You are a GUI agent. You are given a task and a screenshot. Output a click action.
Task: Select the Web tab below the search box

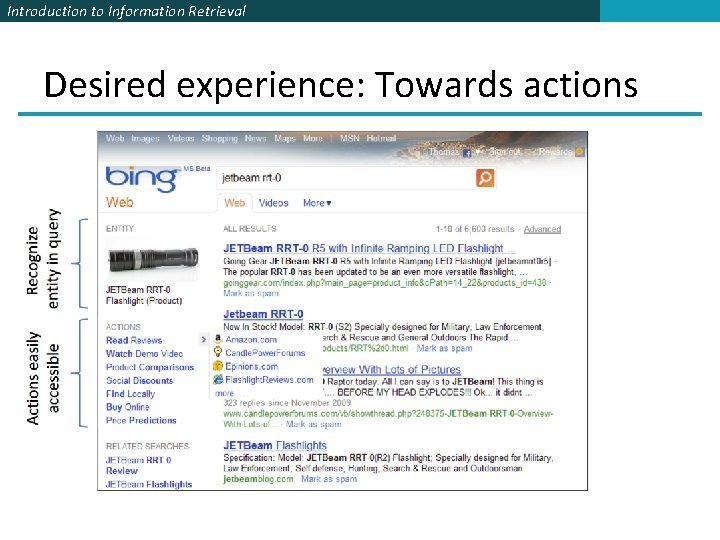235,203
